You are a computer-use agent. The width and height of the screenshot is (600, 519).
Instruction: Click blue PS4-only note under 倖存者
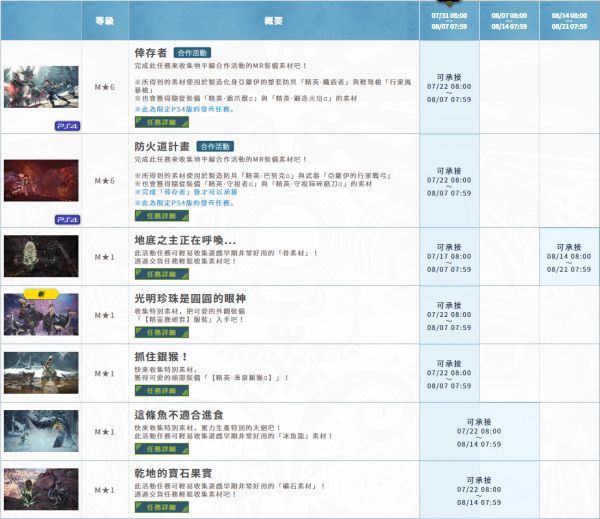184,109
